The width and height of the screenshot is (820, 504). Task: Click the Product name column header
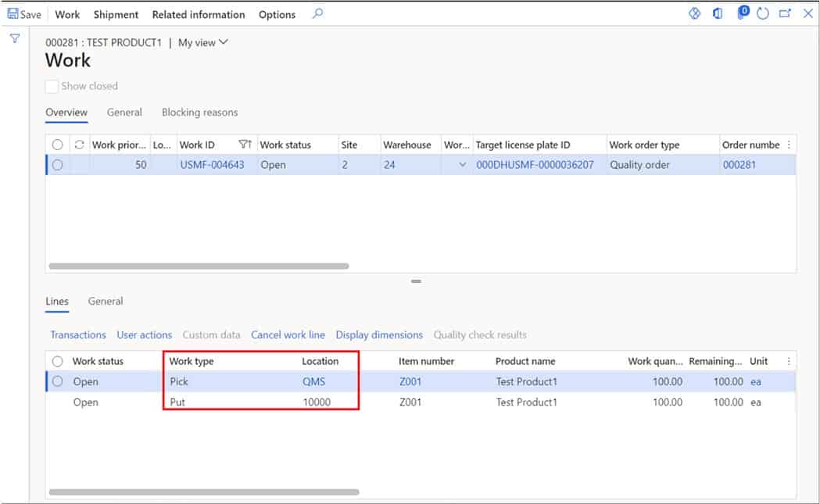525,361
